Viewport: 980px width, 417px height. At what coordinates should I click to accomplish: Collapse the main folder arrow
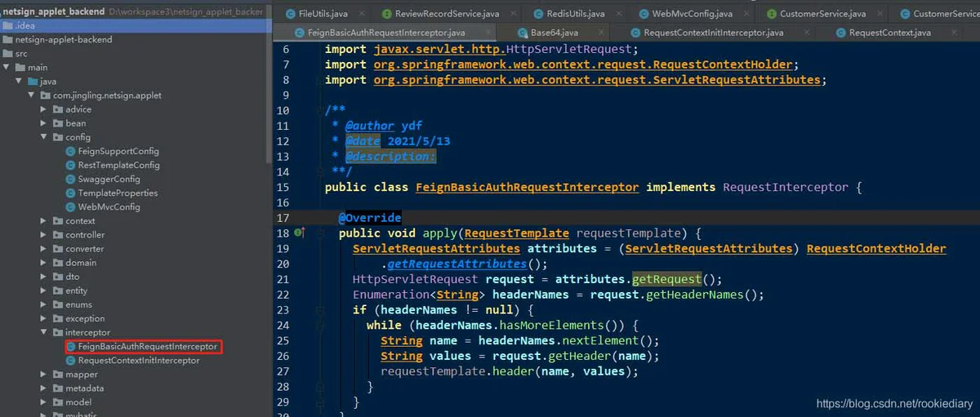[7, 68]
